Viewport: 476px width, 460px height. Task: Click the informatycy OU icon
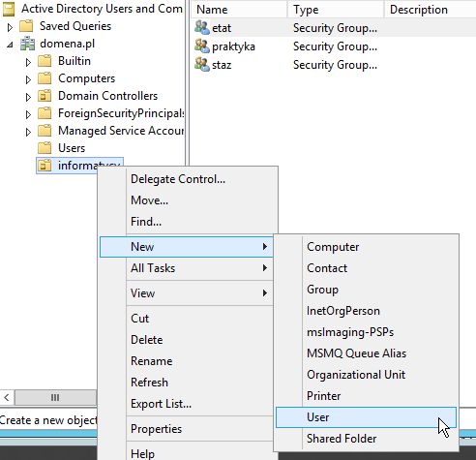click(x=45, y=166)
